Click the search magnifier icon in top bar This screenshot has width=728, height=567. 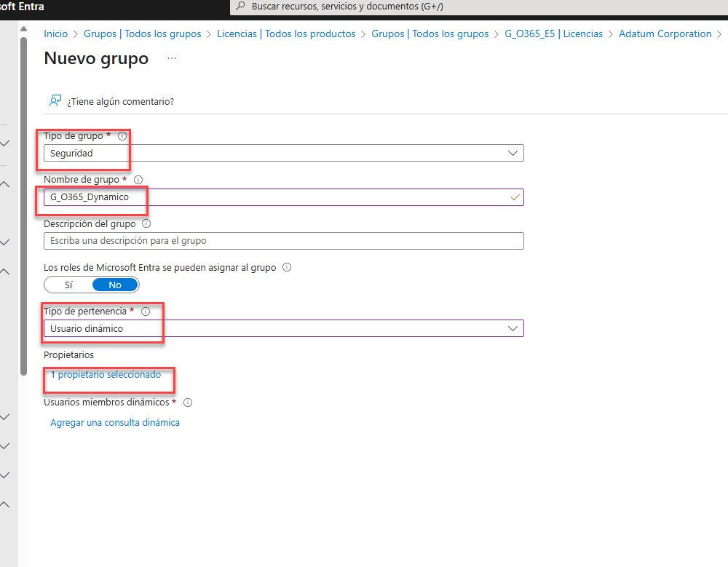coord(241,7)
